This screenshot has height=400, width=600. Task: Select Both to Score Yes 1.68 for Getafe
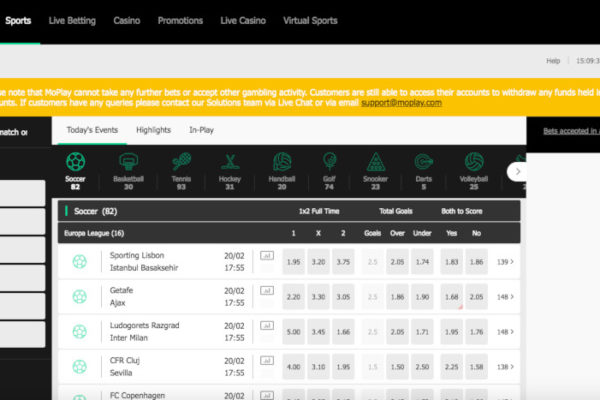coord(452,297)
